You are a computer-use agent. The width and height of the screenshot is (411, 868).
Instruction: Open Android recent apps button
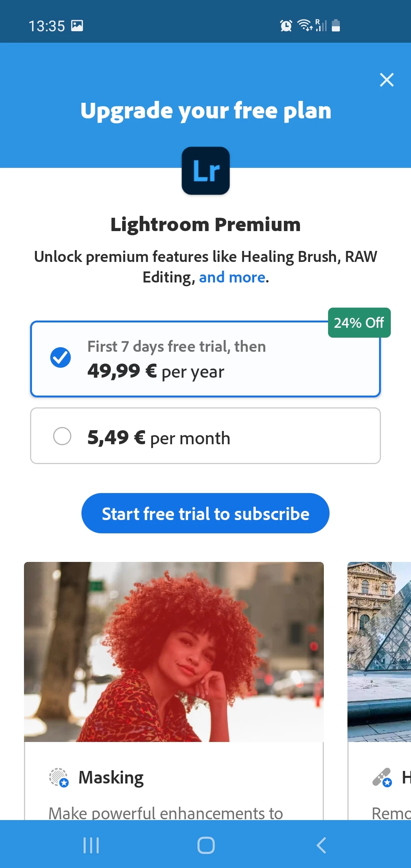point(91,845)
